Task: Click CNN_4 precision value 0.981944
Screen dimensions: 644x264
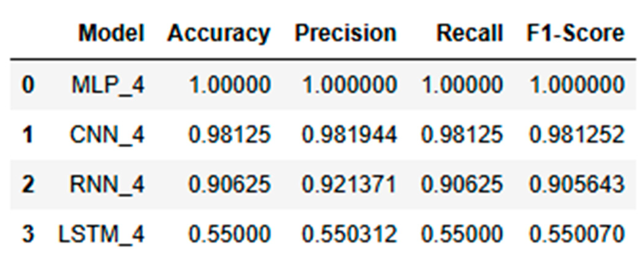Action: point(349,134)
